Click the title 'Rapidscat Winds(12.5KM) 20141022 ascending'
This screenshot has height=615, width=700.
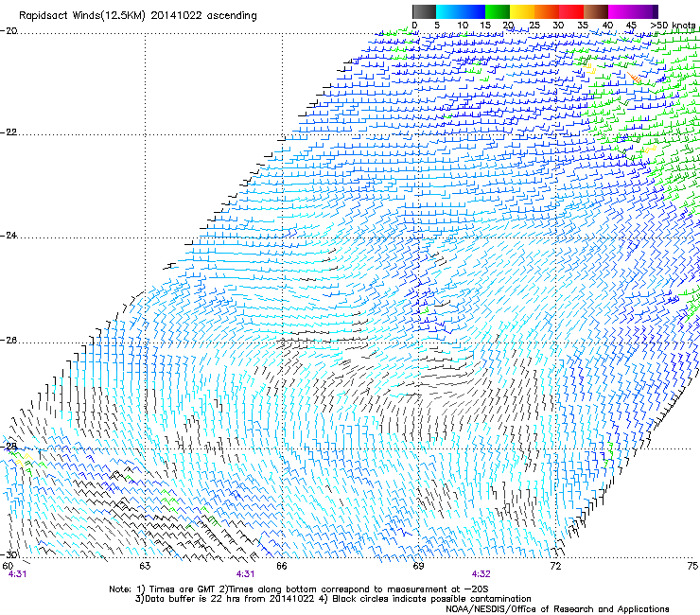(x=138, y=16)
